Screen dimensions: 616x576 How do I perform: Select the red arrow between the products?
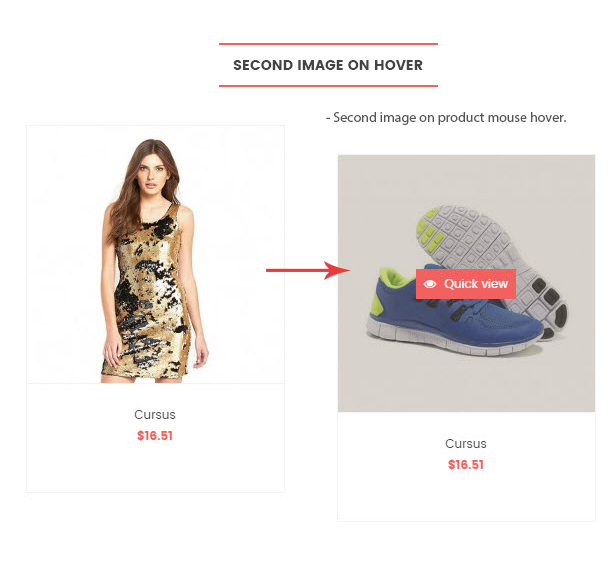pyautogui.click(x=308, y=270)
